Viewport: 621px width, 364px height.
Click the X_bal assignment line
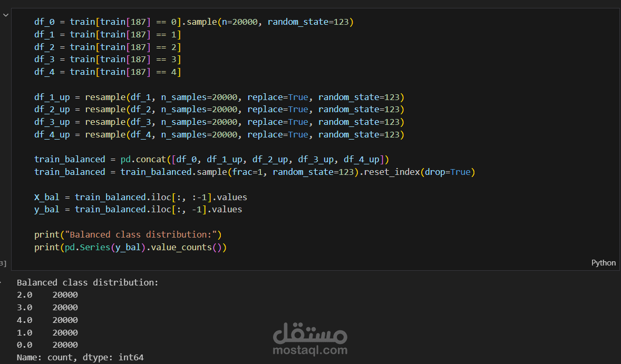click(x=141, y=198)
